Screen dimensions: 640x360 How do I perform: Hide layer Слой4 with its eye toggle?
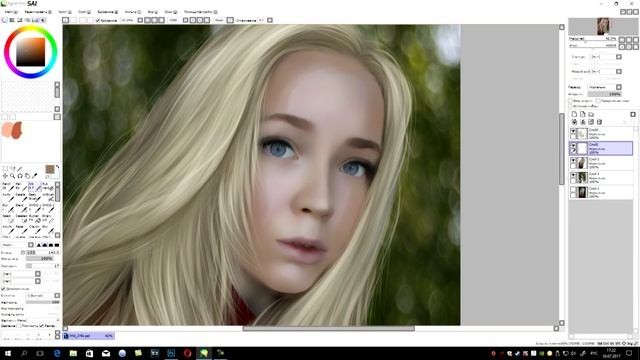click(x=573, y=131)
